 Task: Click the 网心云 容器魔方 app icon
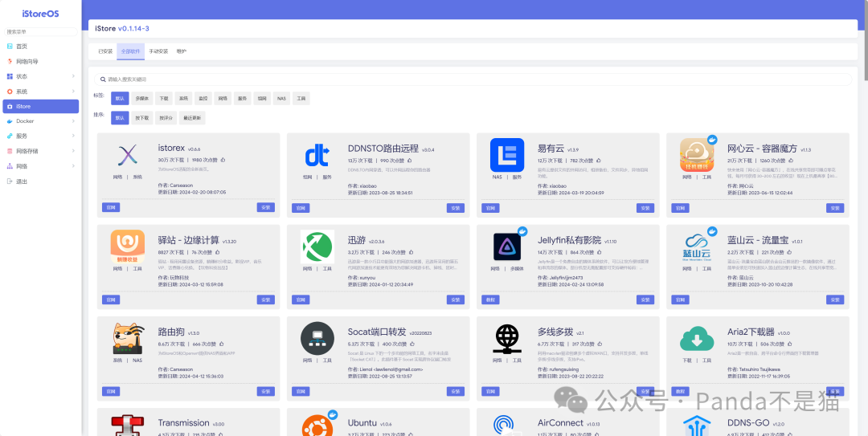point(697,155)
